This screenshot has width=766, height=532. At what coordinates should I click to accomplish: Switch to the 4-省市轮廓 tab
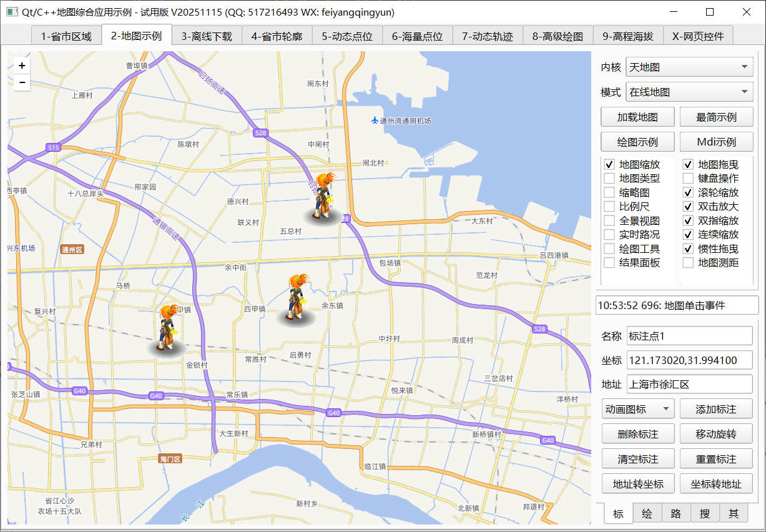click(277, 36)
